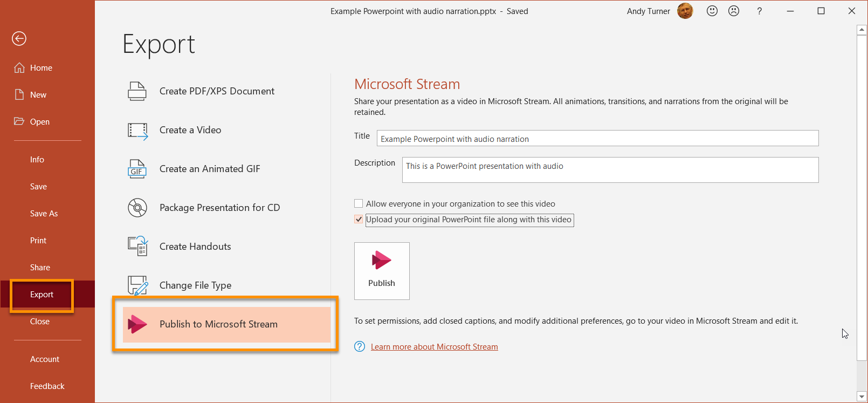
Task: Click the Create PDF/XPS Document printer icon
Action: 137,91
